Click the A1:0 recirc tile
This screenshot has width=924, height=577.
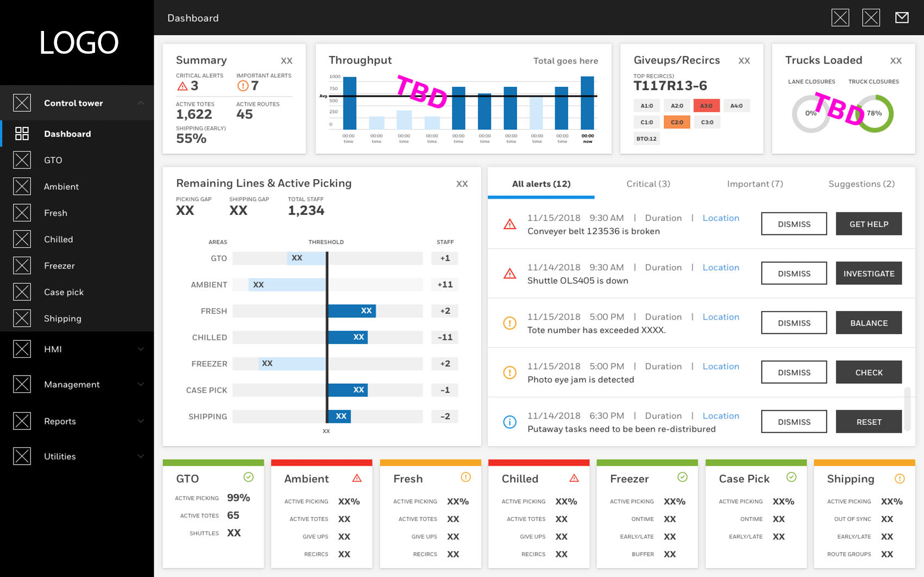tap(646, 106)
